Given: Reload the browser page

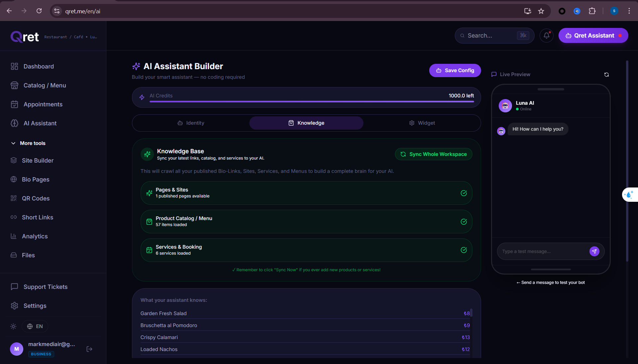Looking at the screenshot, I should (x=39, y=11).
